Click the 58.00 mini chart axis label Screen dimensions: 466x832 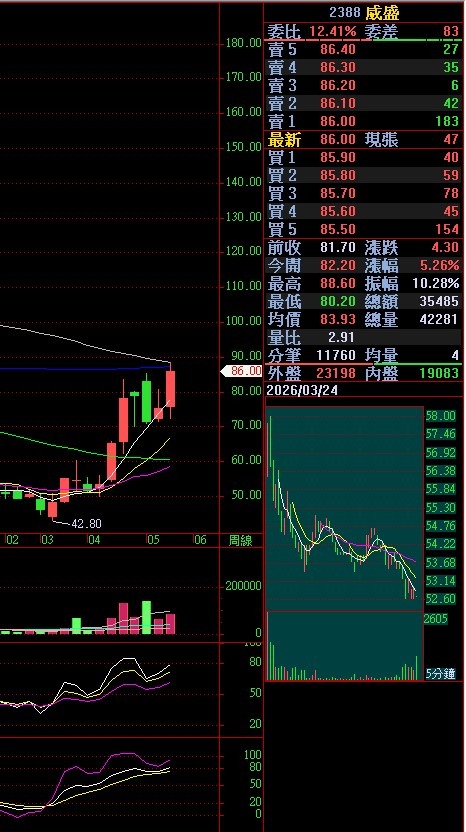click(441, 415)
